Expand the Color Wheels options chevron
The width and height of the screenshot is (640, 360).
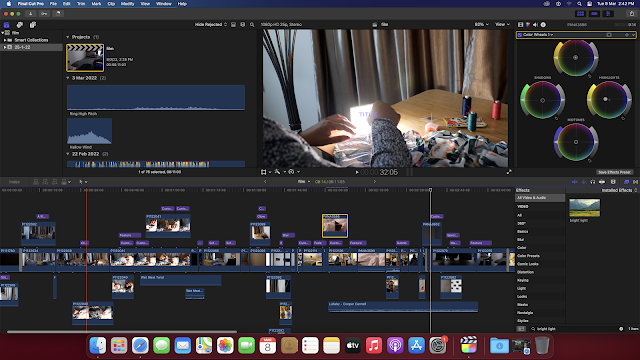coord(633,35)
